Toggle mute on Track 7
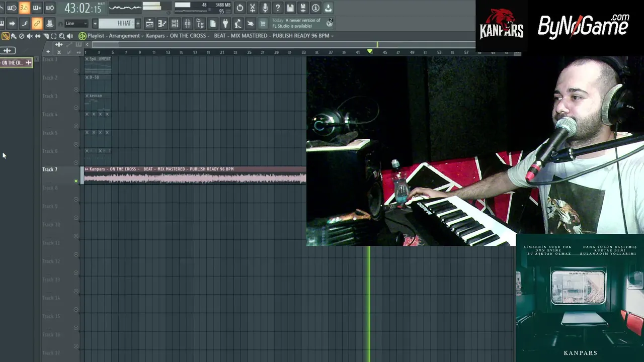644x362 pixels. click(x=76, y=181)
